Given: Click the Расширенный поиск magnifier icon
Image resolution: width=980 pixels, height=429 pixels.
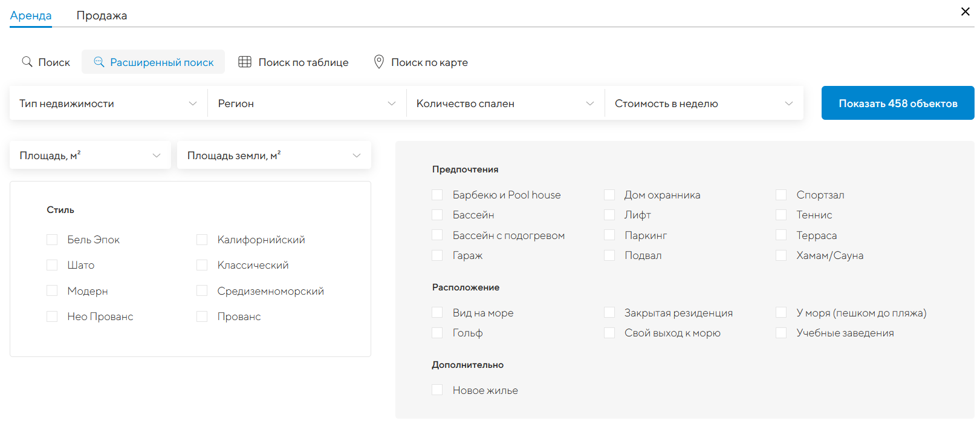Looking at the screenshot, I should click(x=99, y=62).
